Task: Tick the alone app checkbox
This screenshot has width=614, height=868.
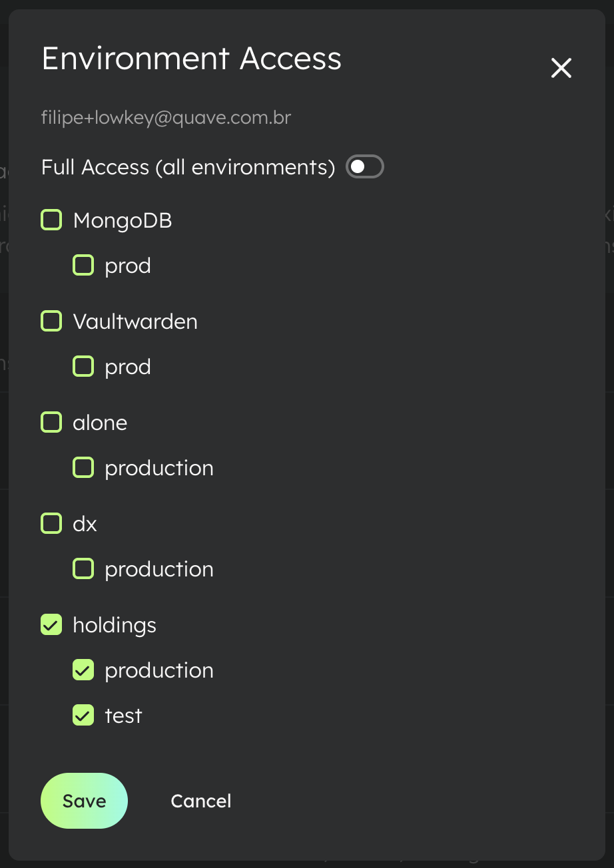Action: [x=51, y=422]
